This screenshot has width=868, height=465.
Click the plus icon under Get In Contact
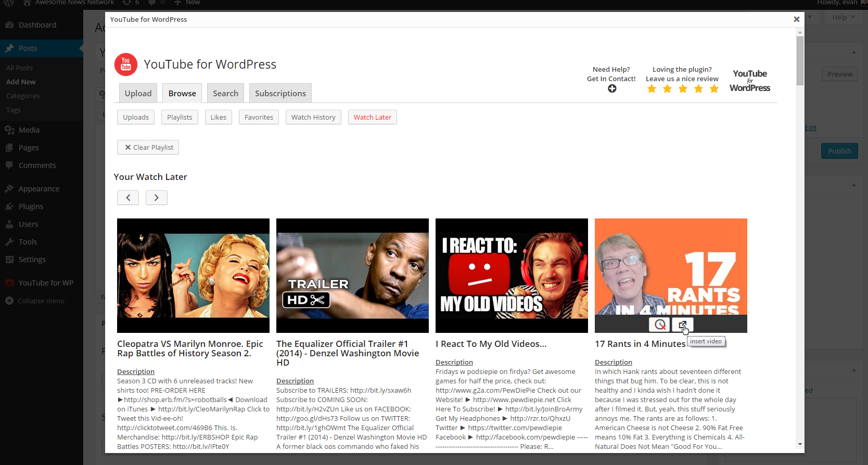coord(612,88)
